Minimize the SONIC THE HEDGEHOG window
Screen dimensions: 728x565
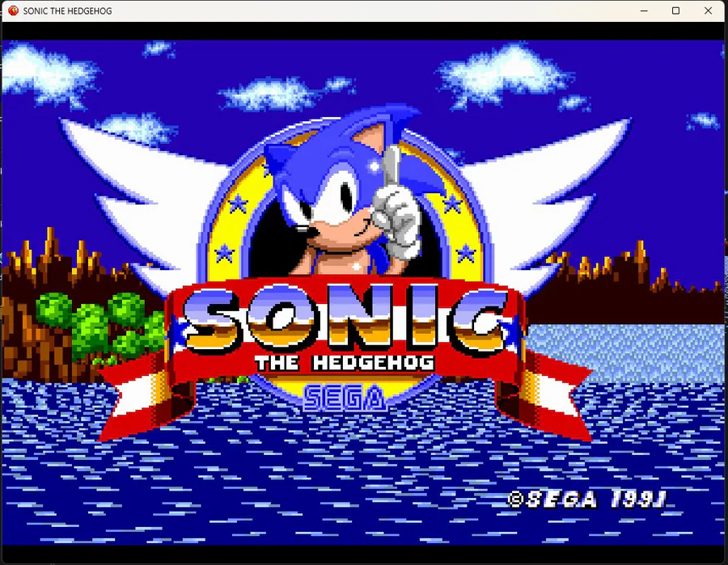point(644,11)
